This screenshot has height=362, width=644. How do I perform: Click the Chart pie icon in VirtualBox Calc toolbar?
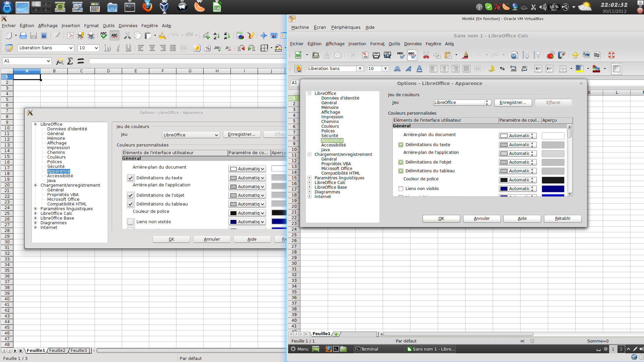[x=550, y=55]
